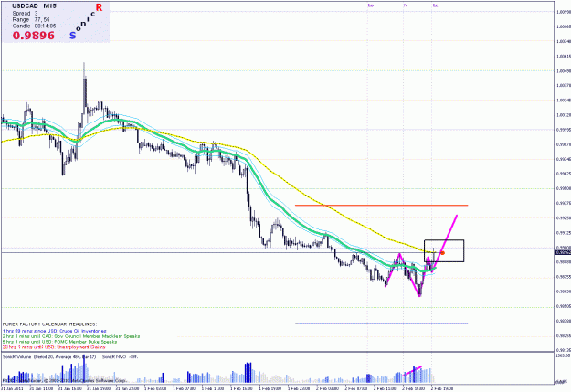Click the SonicR logo letters
The image size is (571, 392).
pyautogui.click(x=86, y=21)
